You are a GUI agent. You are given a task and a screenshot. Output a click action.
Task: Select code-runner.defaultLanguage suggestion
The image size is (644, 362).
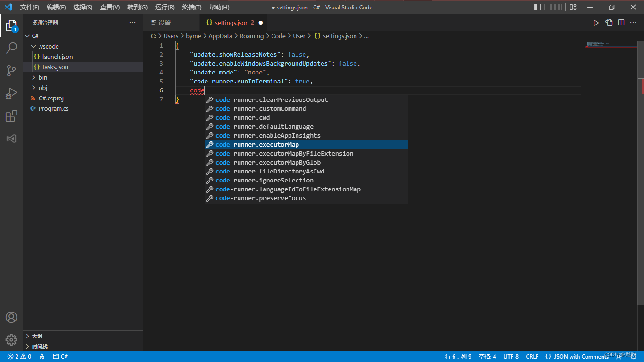pos(306,127)
